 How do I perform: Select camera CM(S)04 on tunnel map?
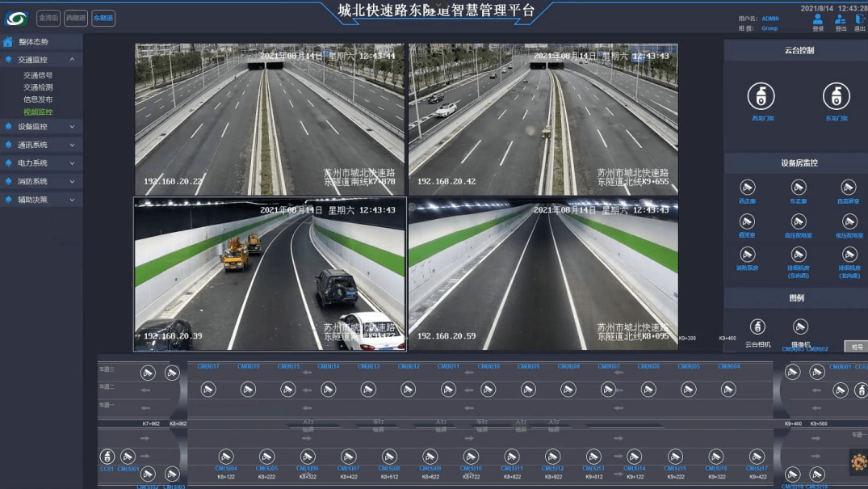click(226, 457)
